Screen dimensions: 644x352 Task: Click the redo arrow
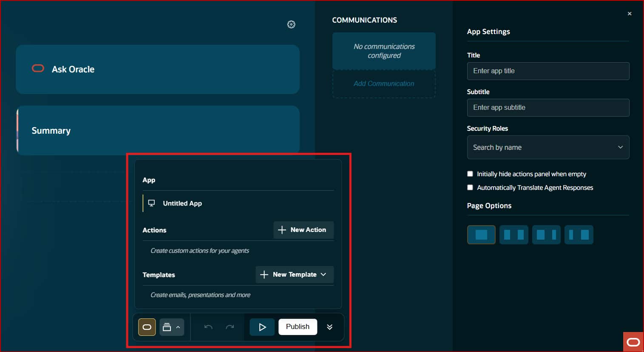click(x=230, y=327)
